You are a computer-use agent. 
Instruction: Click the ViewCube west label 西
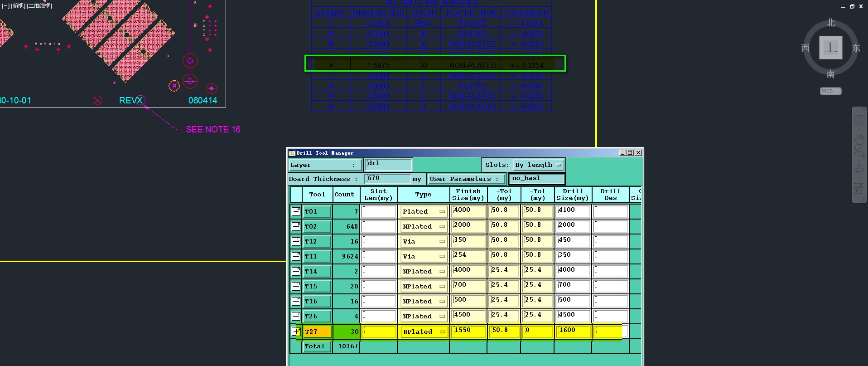tap(805, 48)
